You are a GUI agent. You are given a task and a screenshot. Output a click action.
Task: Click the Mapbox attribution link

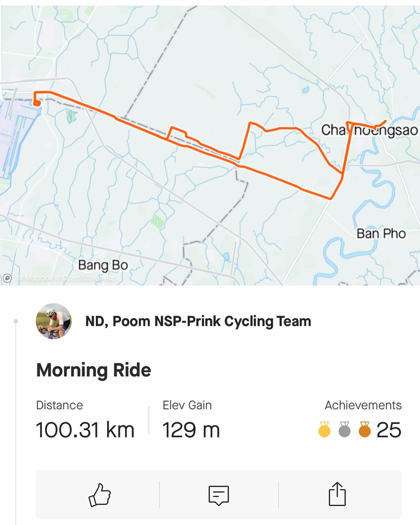tap(36, 278)
